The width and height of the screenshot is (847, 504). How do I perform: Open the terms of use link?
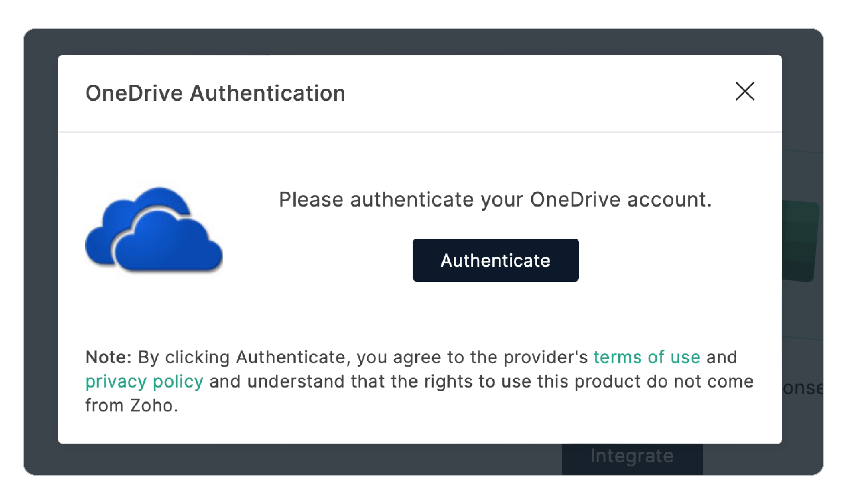coord(647,357)
